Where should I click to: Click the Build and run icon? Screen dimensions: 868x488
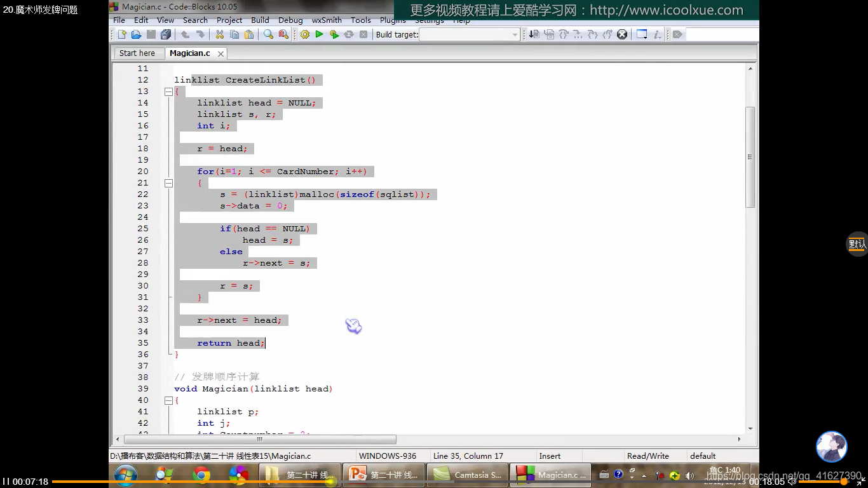pyautogui.click(x=334, y=34)
